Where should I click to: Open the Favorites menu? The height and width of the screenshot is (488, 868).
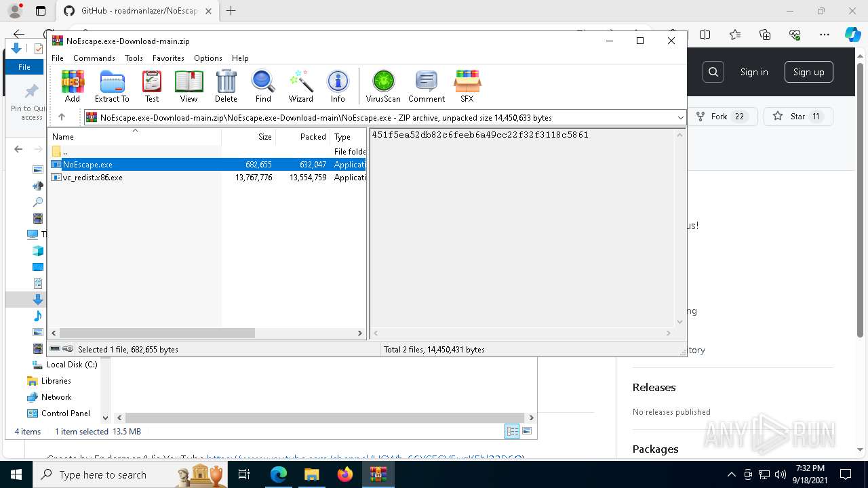click(x=168, y=58)
